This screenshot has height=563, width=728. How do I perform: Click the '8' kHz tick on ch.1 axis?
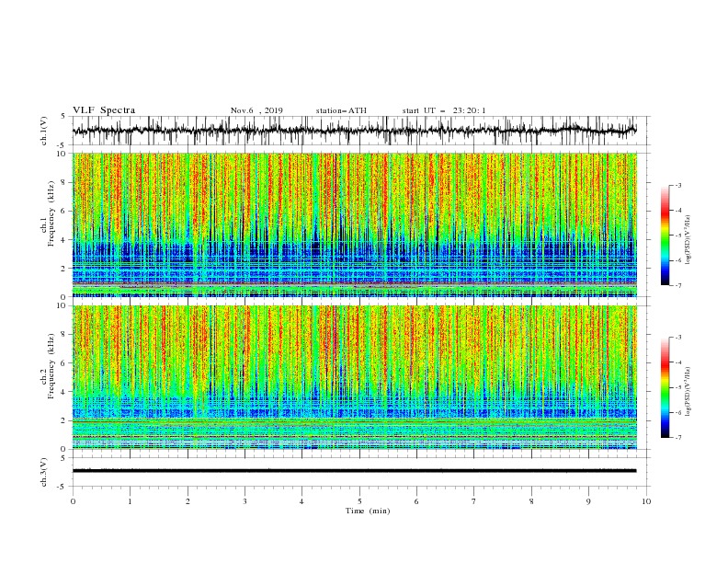65,182
